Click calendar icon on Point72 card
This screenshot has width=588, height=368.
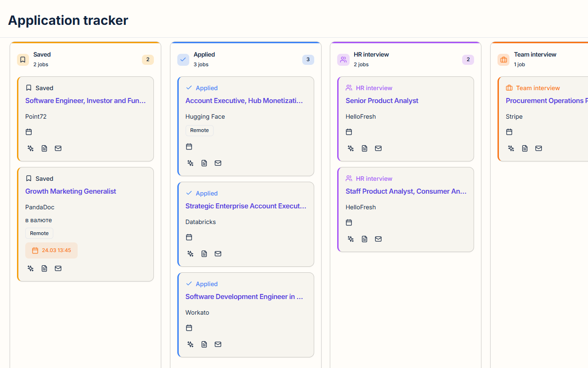tap(28, 132)
